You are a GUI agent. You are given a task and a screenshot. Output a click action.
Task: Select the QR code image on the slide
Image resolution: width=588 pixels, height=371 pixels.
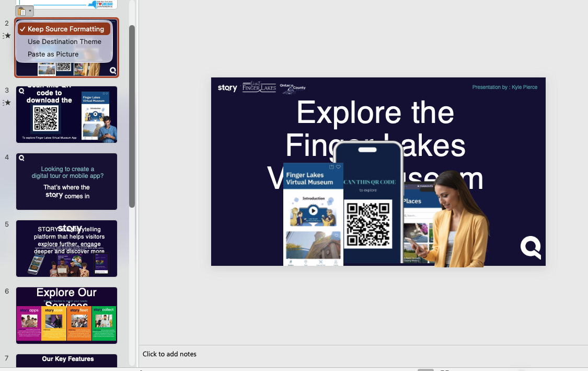[x=368, y=224]
